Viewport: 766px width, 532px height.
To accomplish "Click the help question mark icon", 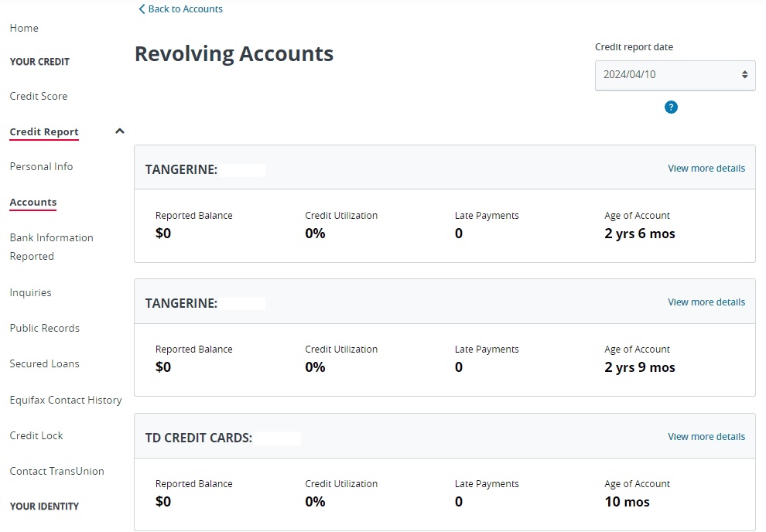I will pyautogui.click(x=670, y=107).
